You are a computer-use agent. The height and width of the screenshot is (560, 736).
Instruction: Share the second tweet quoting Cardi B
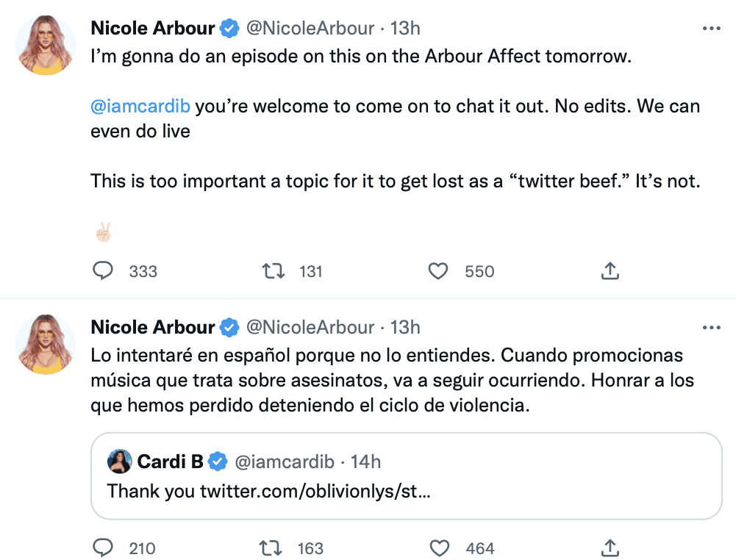click(610, 548)
